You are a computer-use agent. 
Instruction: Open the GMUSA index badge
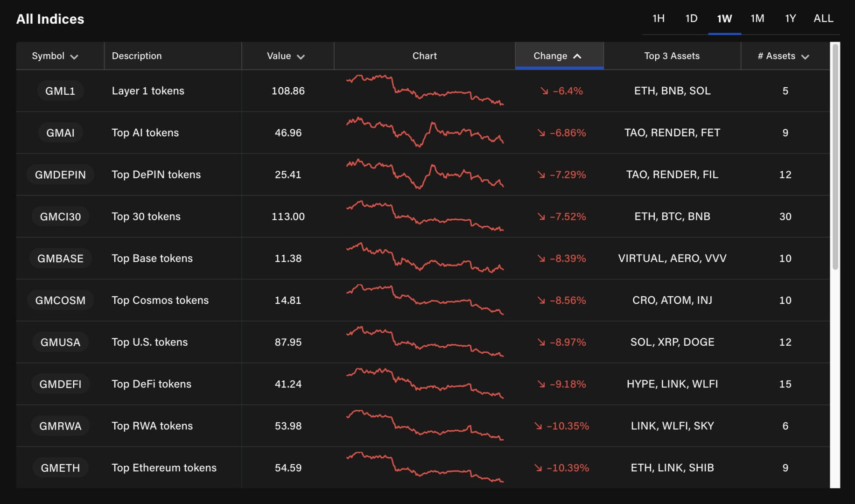coord(60,342)
